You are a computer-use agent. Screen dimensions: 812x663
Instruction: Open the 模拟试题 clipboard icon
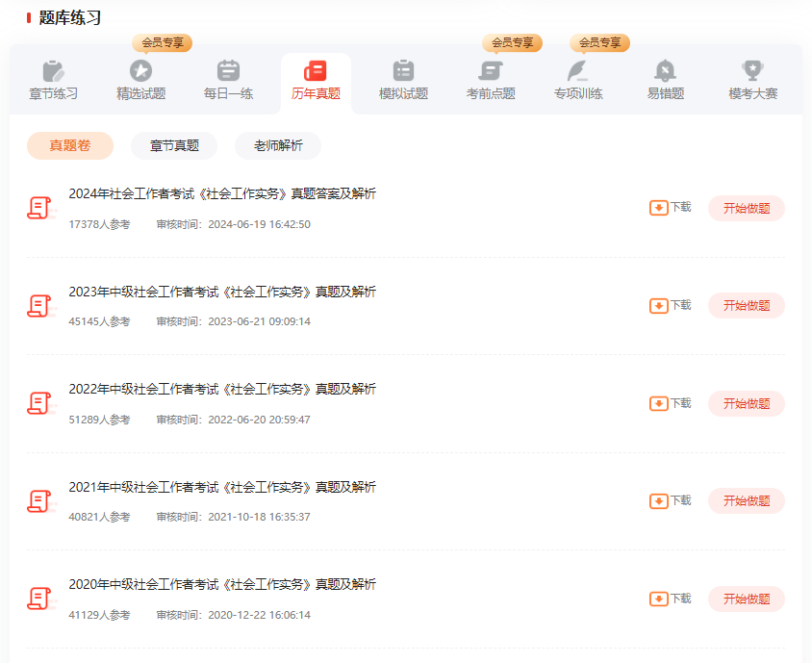(403, 71)
